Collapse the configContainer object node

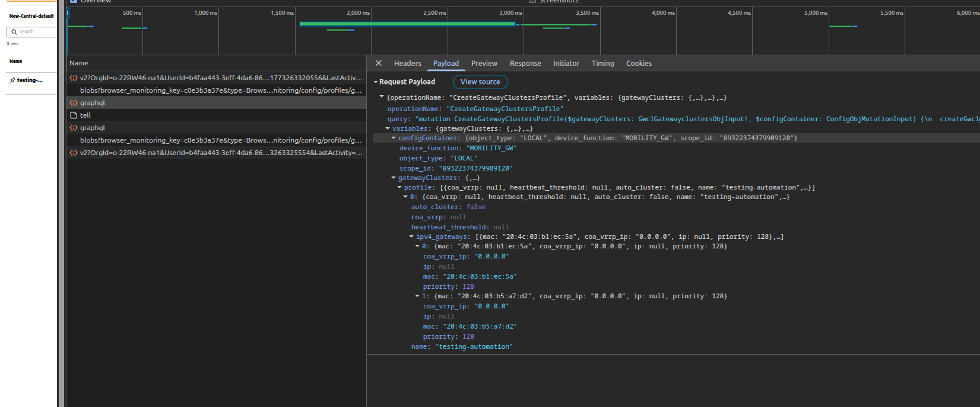394,138
